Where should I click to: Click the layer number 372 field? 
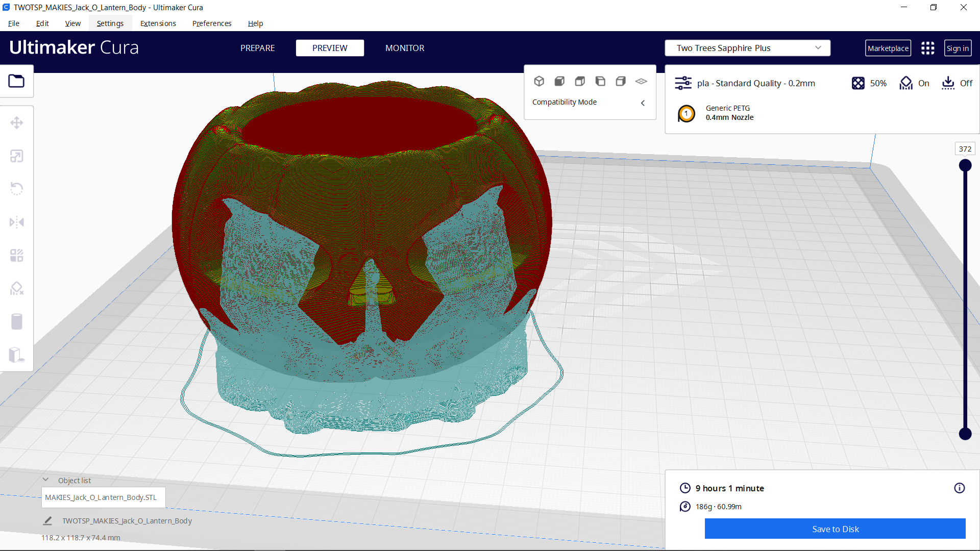click(x=965, y=149)
